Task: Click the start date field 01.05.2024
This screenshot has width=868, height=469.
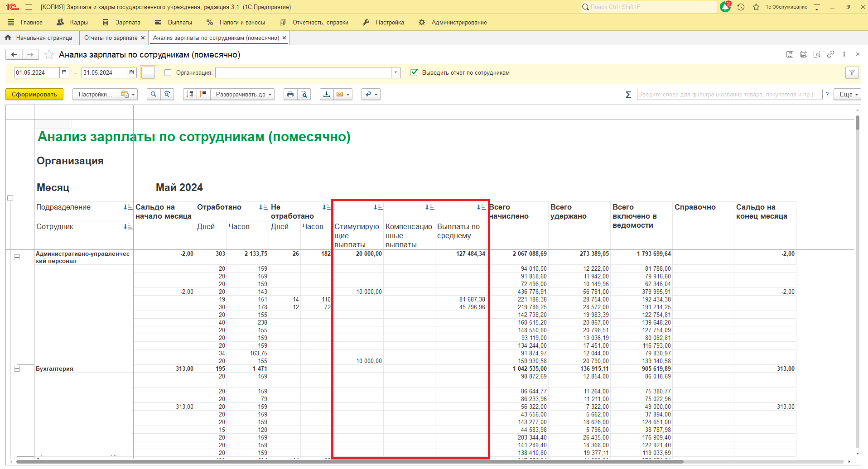Action: coord(37,72)
